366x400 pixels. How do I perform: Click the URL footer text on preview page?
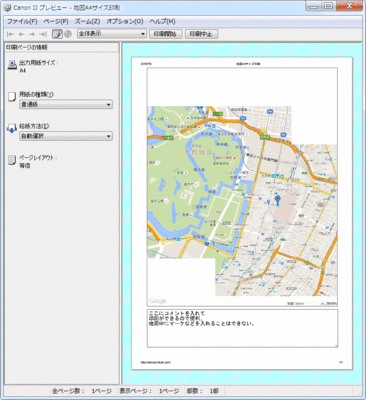tap(156, 362)
